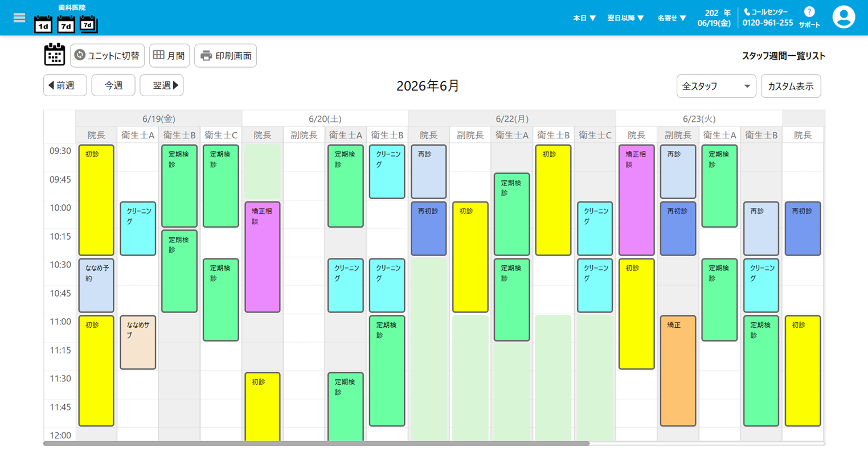Open the 印刷画面 print screen
The height and width of the screenshot is (469, 868).
(226, 55)
